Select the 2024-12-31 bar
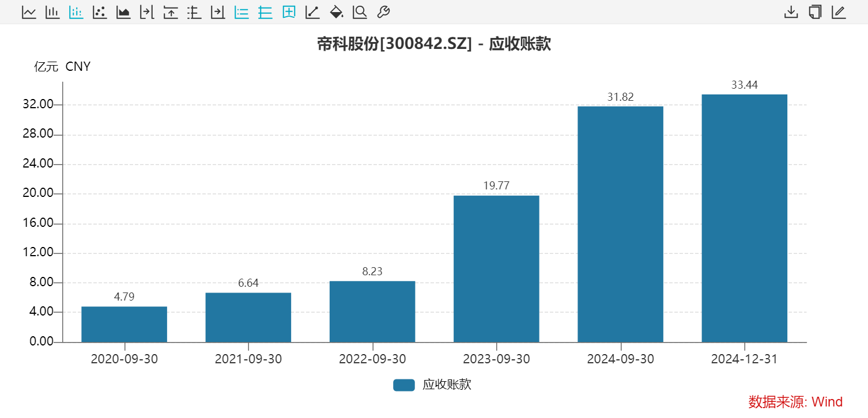The height and width of the screenshot is (418, 868). pyautogui.click(x=745, y=218)
